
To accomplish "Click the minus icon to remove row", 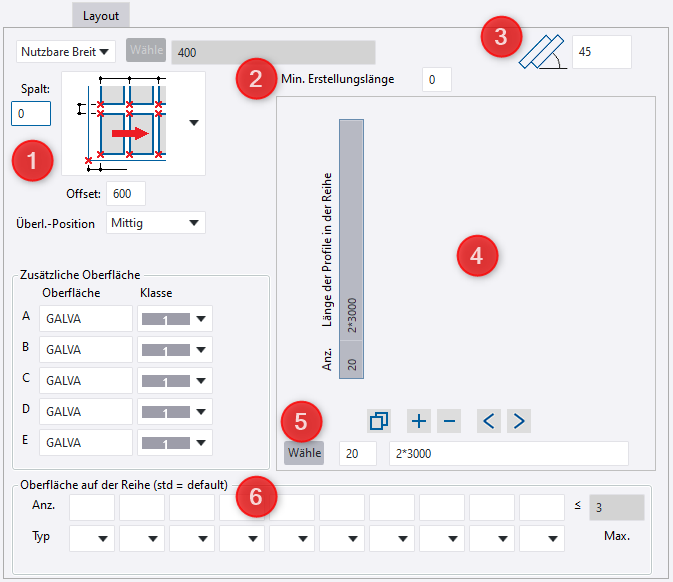I will pos(449,421).
